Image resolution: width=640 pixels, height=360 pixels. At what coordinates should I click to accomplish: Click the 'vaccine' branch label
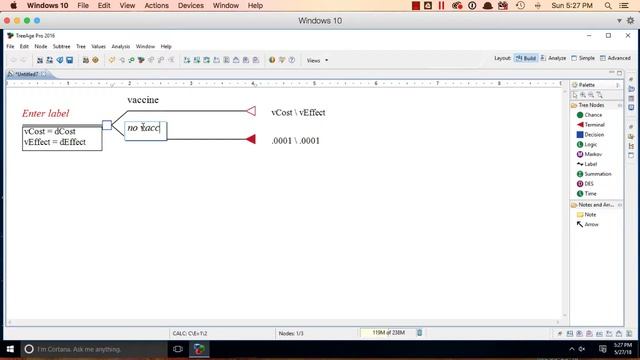pos(143,100)
